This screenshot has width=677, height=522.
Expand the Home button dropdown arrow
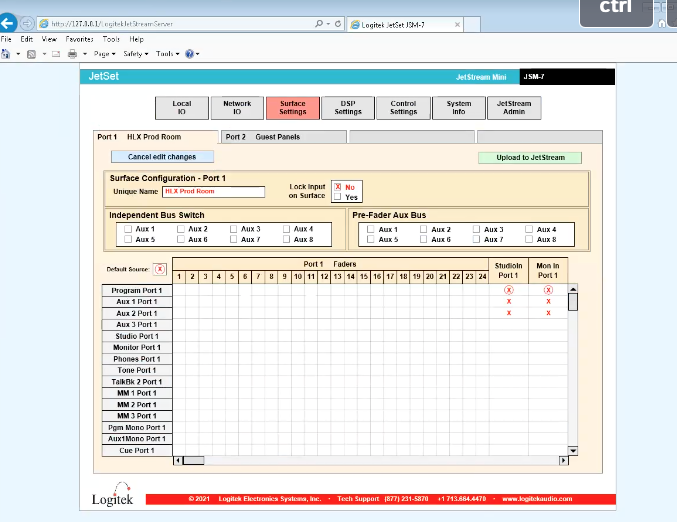[x=18, y=54]
